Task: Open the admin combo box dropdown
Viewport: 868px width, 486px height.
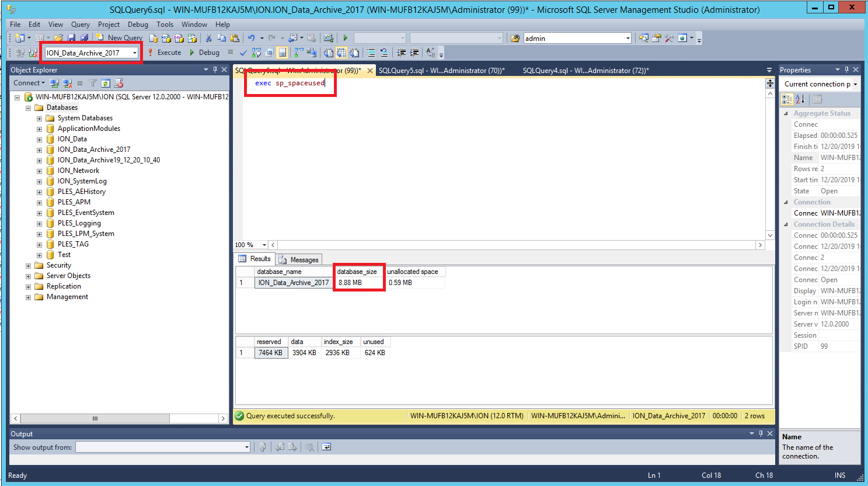Action: point(628,38)
